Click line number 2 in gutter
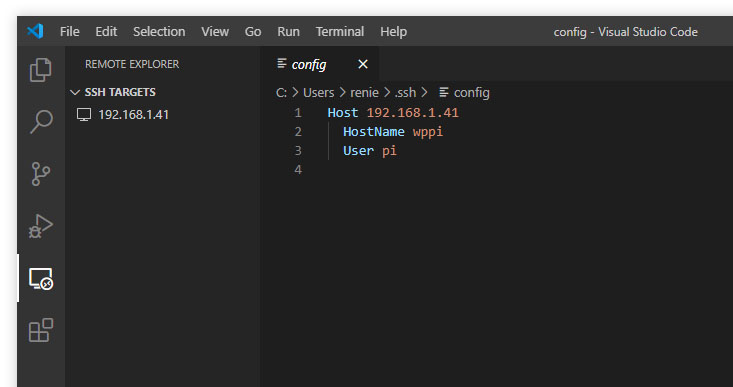This screenshot has height=387, width=733. click(x=298, y=132)
